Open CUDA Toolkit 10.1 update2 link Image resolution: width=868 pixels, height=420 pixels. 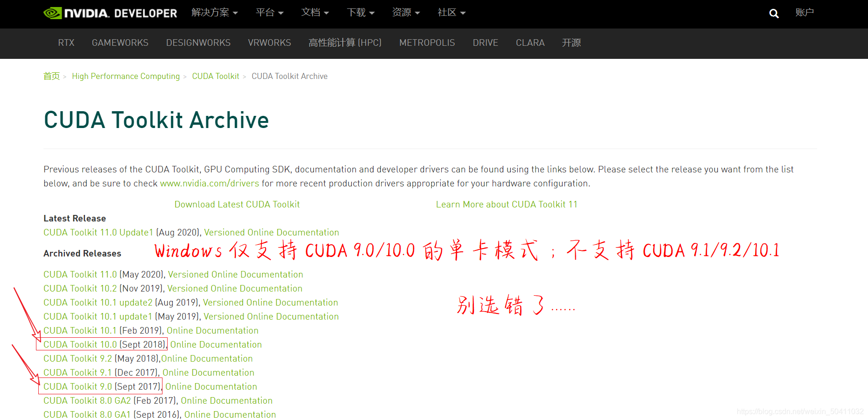[x=98, y=302]
